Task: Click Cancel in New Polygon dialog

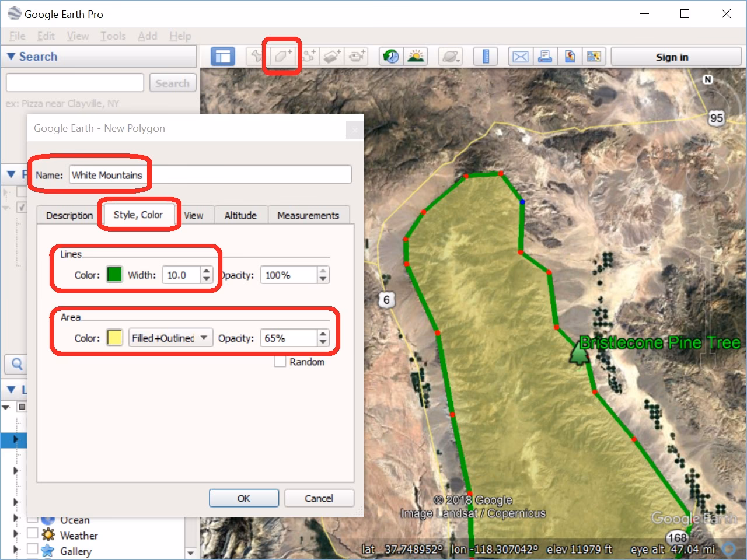Action: click(x=319, y=498)
